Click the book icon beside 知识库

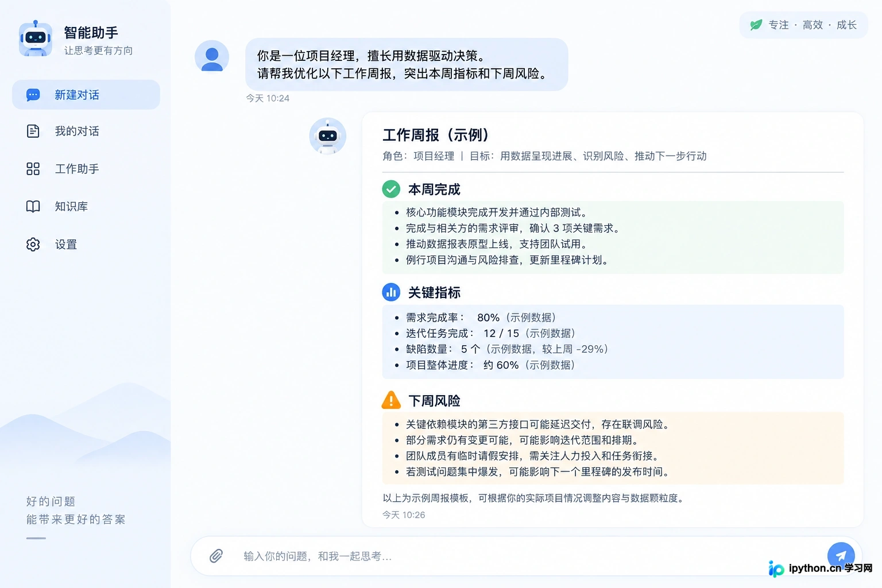[x=33, y=207]
